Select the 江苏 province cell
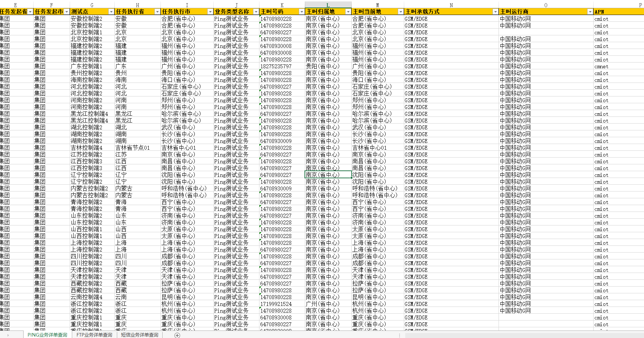The image size is (644, 338). [137, 154]
